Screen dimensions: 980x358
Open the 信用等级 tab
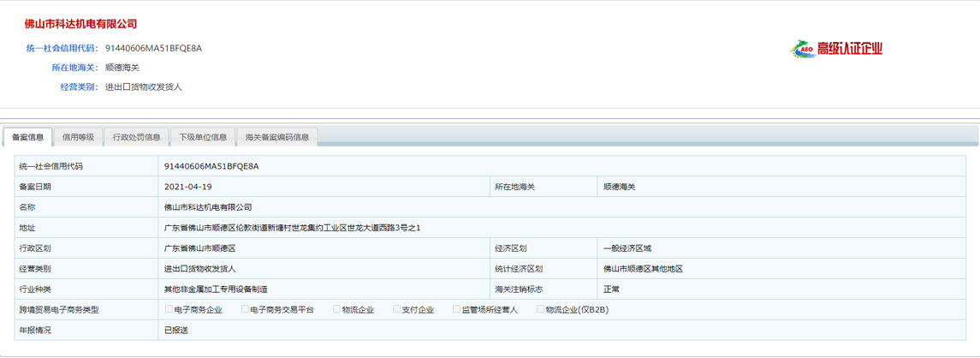tap(78, 137)
